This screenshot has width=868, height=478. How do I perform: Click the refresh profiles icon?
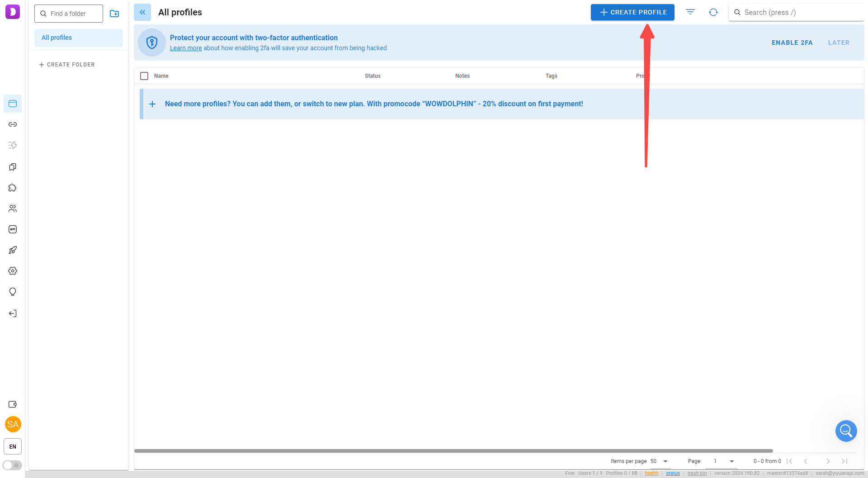713,12
